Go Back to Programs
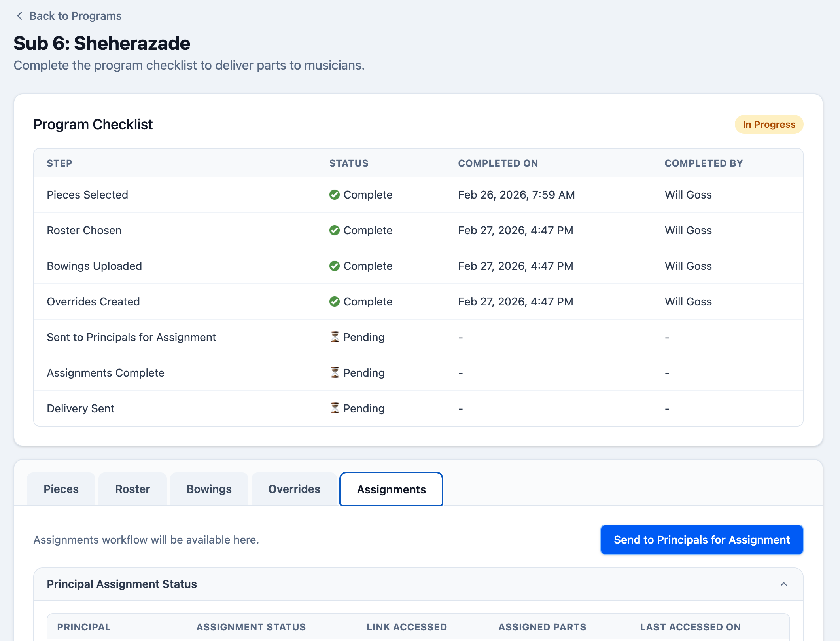Screen dimensions: 840x641 [75, 15]
